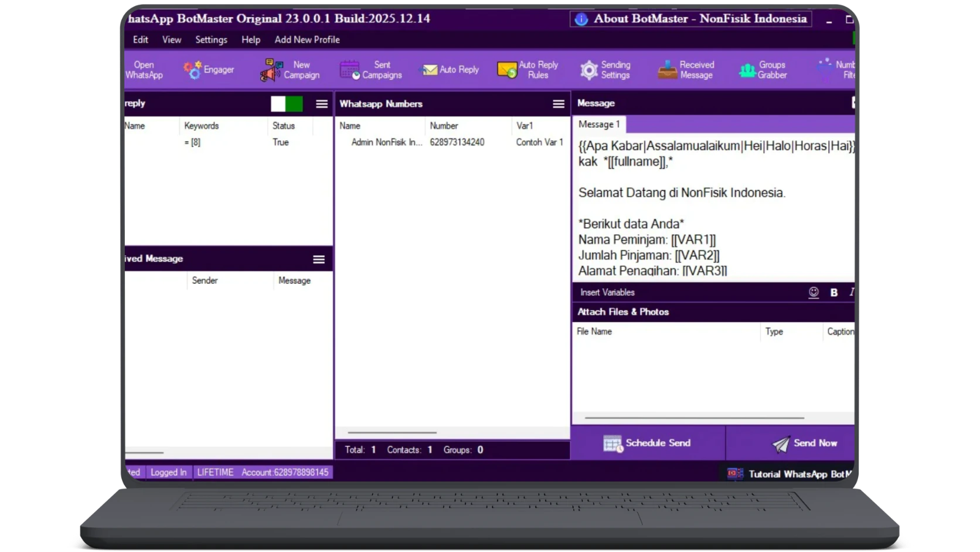Viewport: 980px width, 552px height.
Task: Click the Schedule Send button
Action: pos(648,443)
